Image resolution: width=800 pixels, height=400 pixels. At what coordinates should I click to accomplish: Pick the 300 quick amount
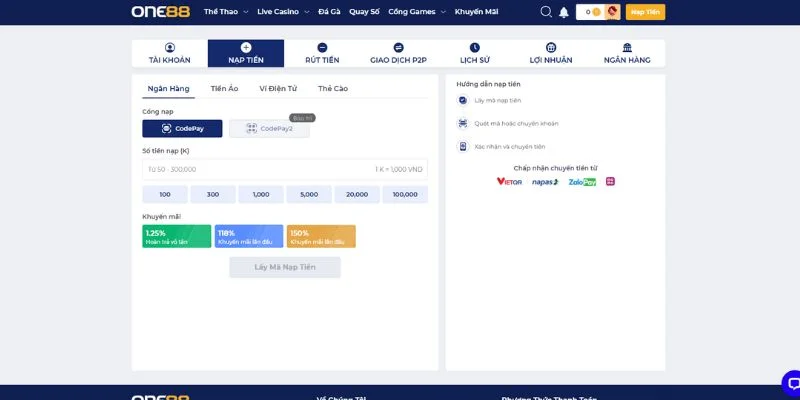point(213,194)
